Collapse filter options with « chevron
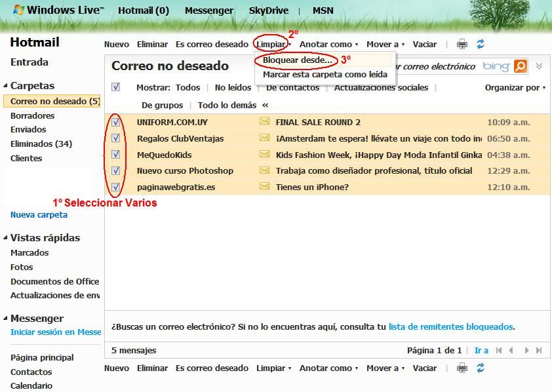Viewport: 552px width, 392px height. [x=265, y=105]
